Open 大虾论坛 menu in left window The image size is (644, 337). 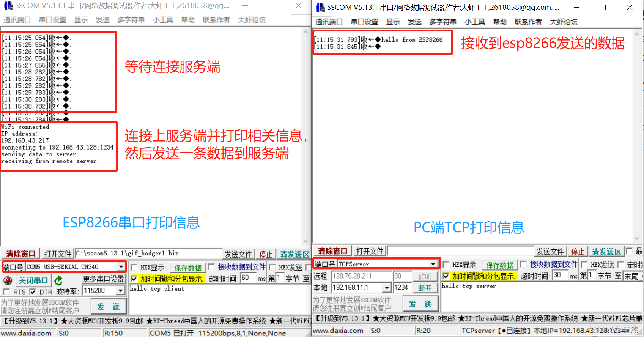click(252, 20)
